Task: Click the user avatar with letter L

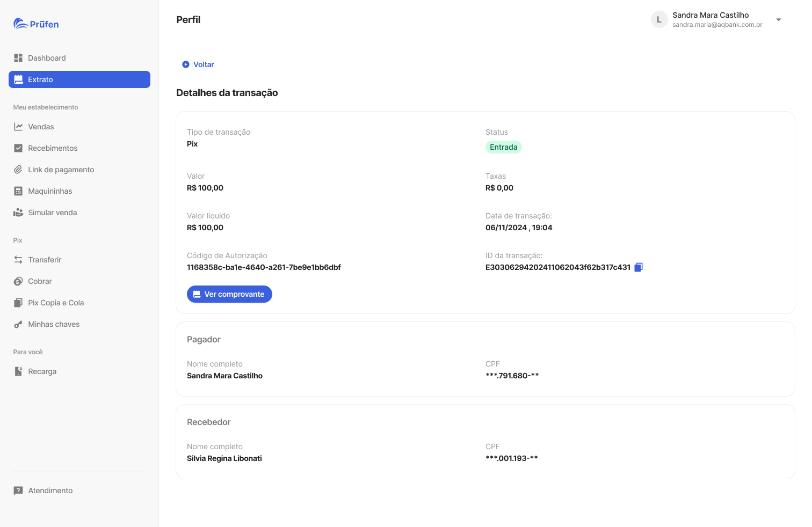Action: 659,20
